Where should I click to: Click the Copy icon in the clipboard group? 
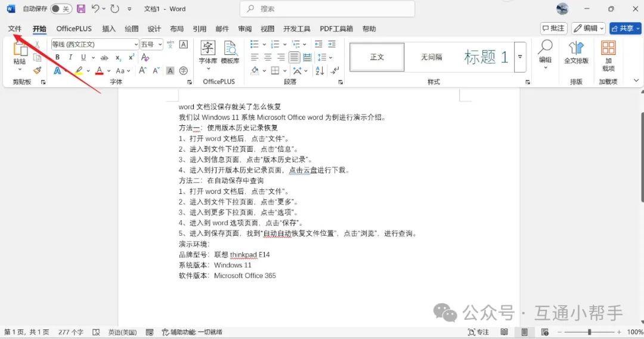point(37,57)
